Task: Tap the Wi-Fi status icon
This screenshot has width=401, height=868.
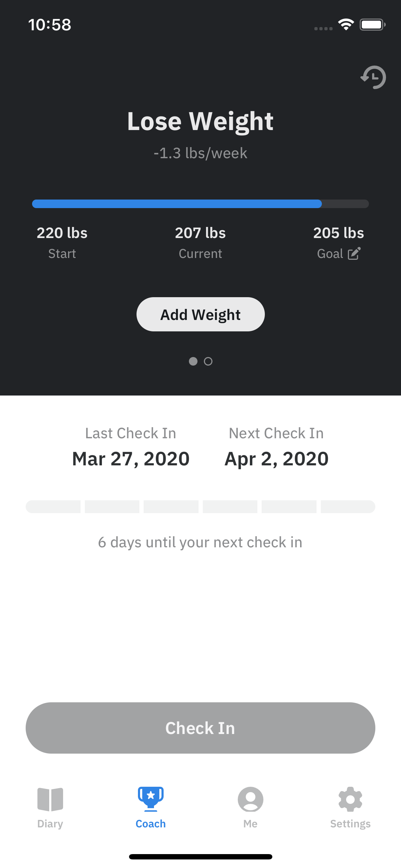Action: [x=346, y=25]
